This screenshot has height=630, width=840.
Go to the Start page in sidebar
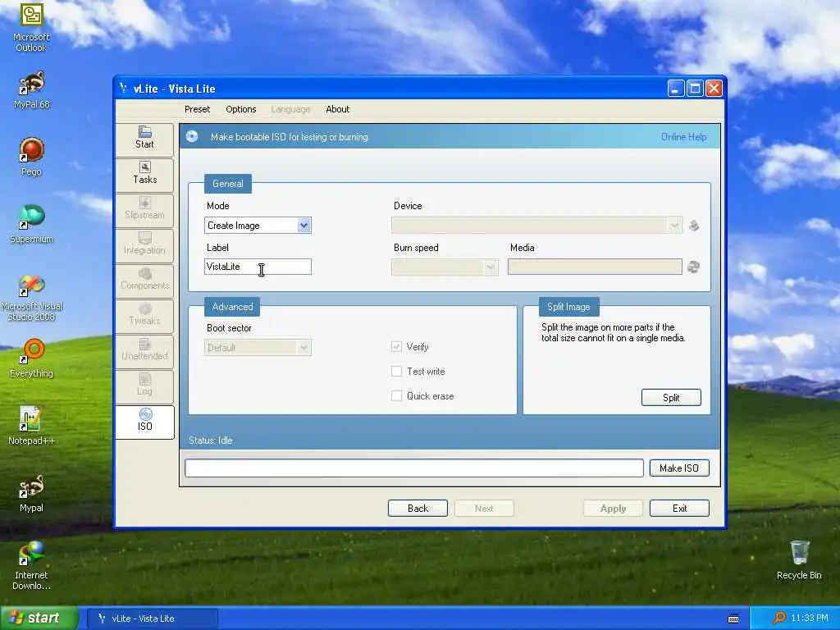144,139
